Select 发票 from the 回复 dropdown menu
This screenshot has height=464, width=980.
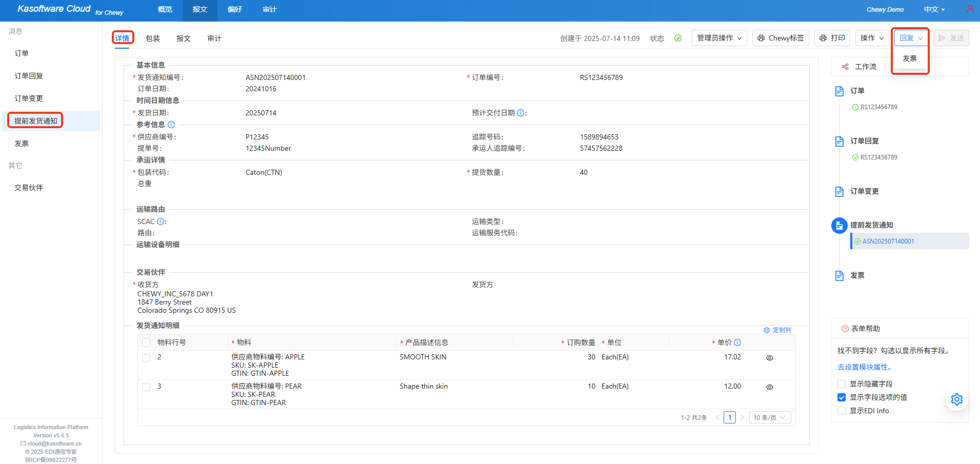click(x=910, y=58)
